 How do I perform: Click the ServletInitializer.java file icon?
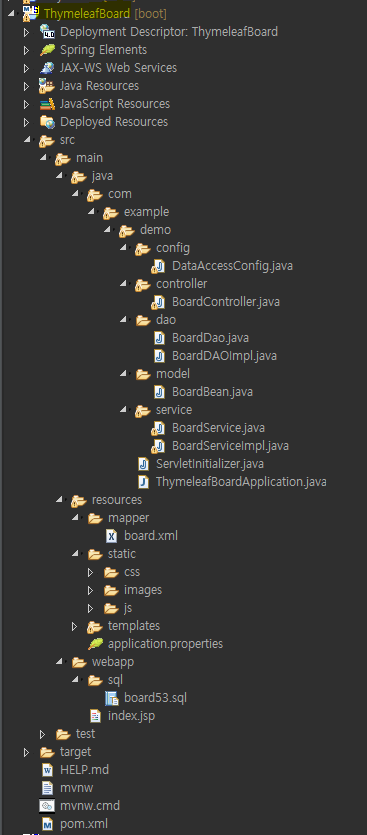pyautogui.click(x=143, y=464)
